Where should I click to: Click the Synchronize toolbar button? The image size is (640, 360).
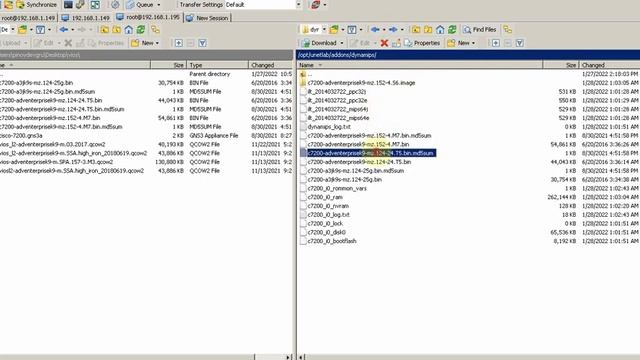37,5
